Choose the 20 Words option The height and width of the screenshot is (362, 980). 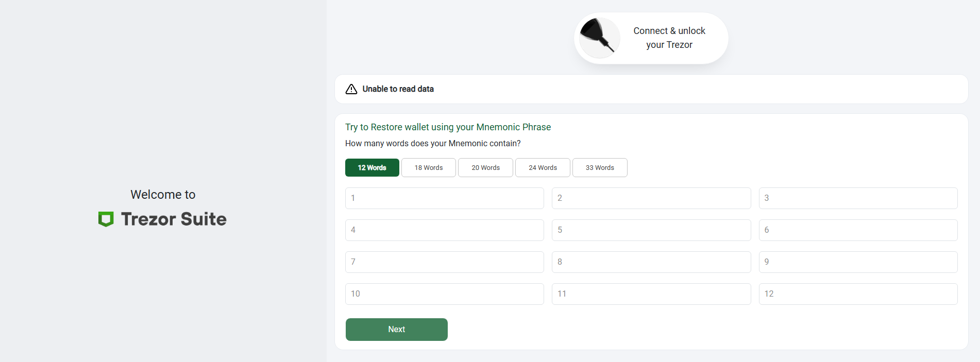(x=486, y=168)
